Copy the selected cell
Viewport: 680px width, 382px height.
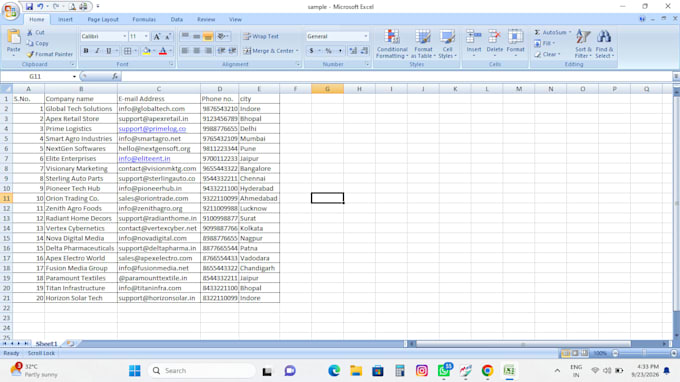37,43
